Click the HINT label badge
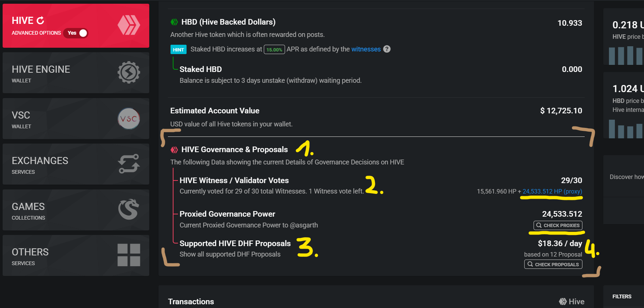 tap(178, 50)
